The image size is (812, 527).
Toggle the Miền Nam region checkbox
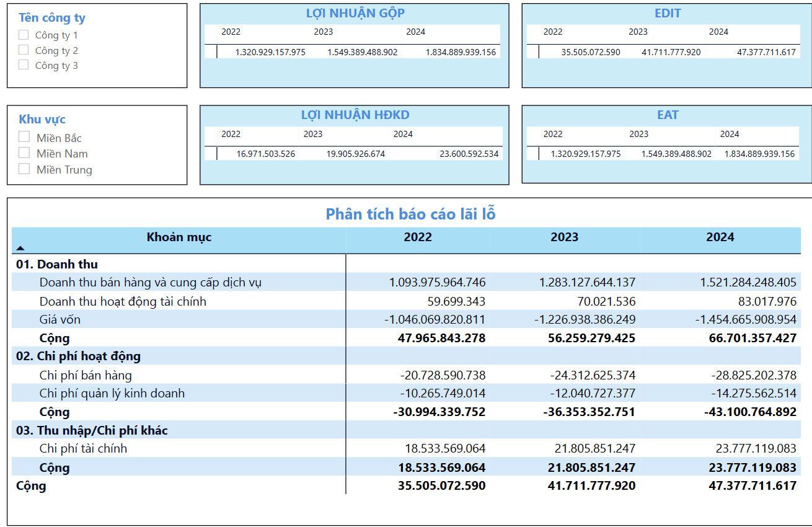click(x=24, y=153)
